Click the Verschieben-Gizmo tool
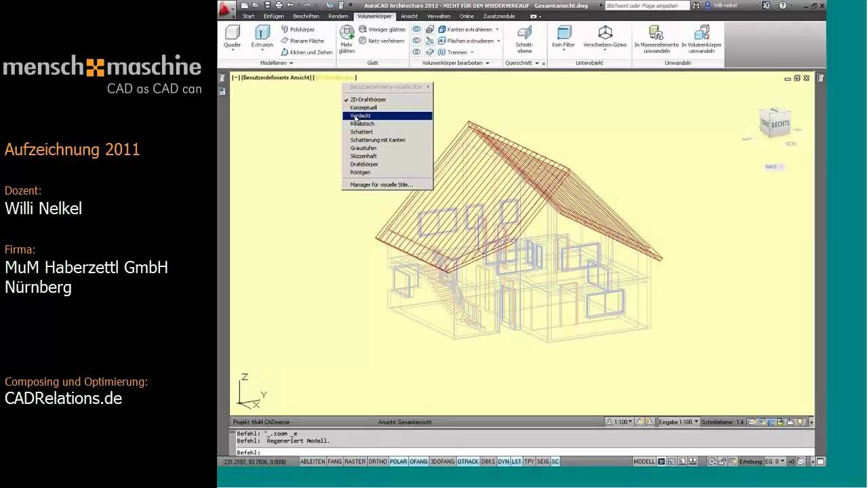The width and height of the screenshot is (868, 488). point(605,37)
